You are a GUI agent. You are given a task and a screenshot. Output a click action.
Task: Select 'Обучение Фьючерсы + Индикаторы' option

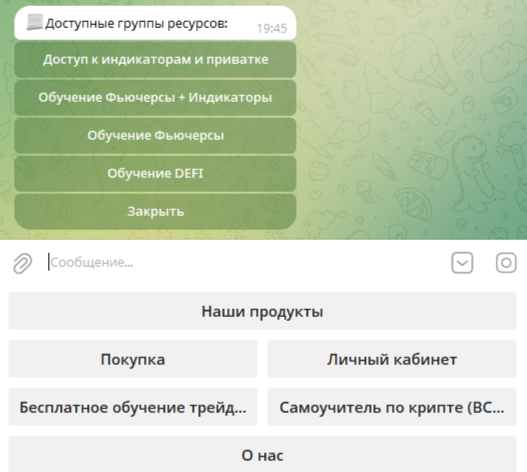coord(155,98)
